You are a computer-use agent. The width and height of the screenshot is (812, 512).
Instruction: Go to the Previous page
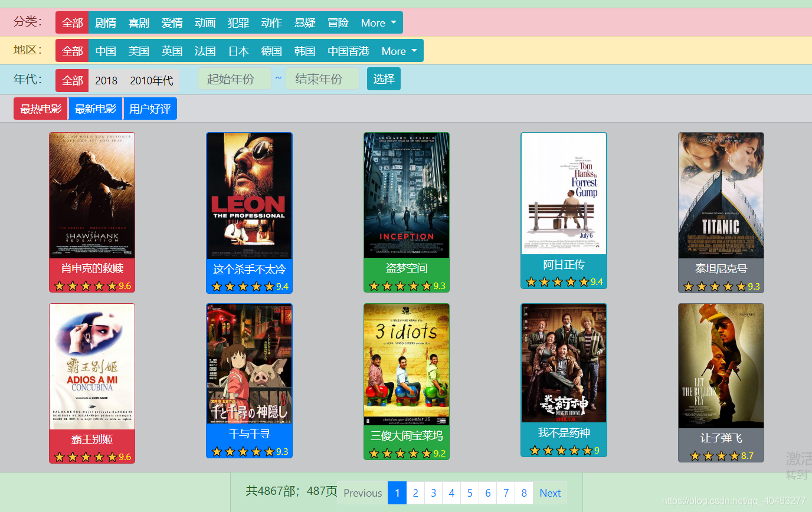pyautogui.click(x=362, y=493)
